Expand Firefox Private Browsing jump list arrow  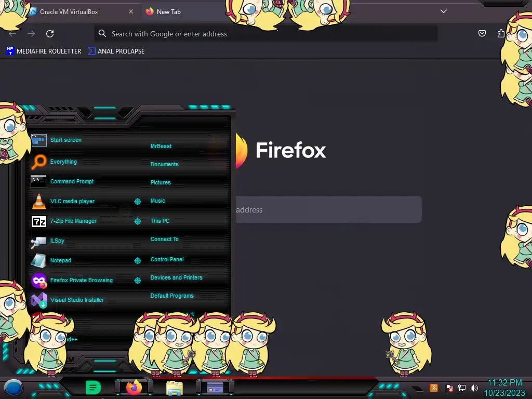tap(137, 281)
